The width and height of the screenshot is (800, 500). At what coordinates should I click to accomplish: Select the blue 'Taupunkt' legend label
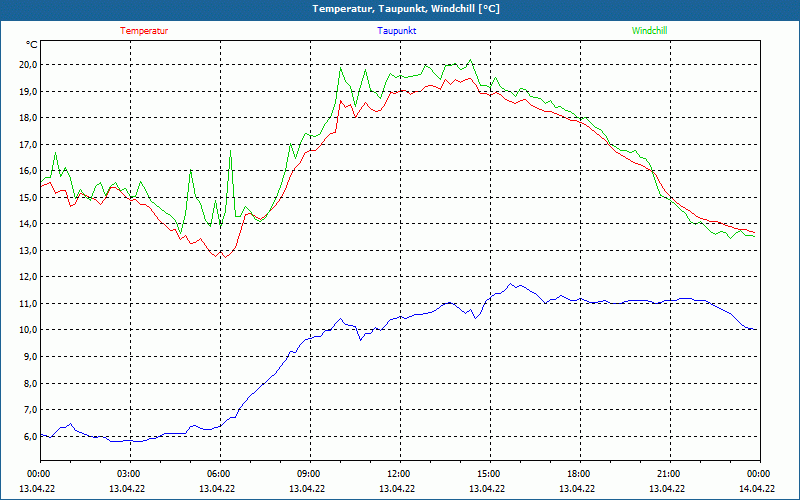coord(396,31)
